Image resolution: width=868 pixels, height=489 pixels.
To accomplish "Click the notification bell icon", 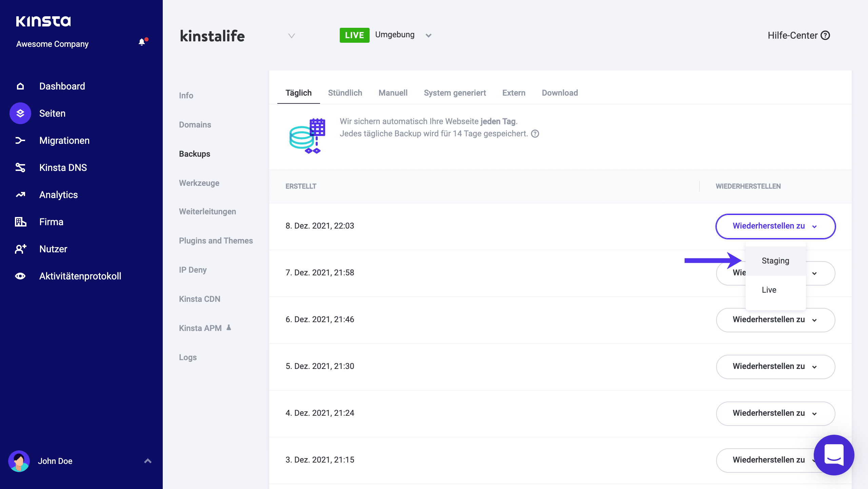I will pos(142,42).
